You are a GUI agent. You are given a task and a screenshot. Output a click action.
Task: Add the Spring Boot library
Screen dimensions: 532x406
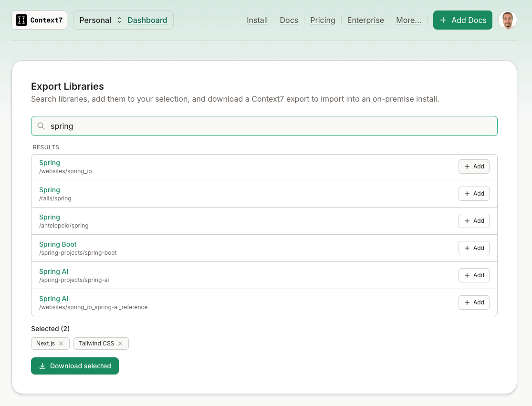(x=474, y=248)
